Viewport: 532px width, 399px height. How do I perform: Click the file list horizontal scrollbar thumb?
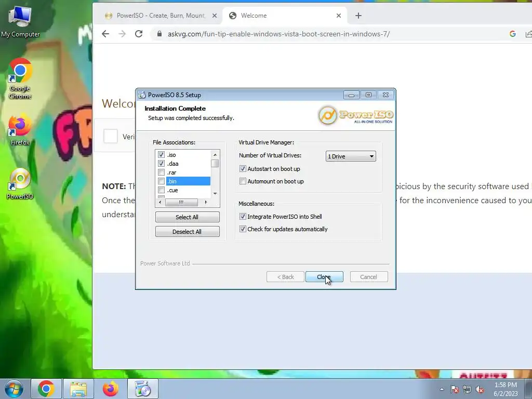tap(181, 202)
